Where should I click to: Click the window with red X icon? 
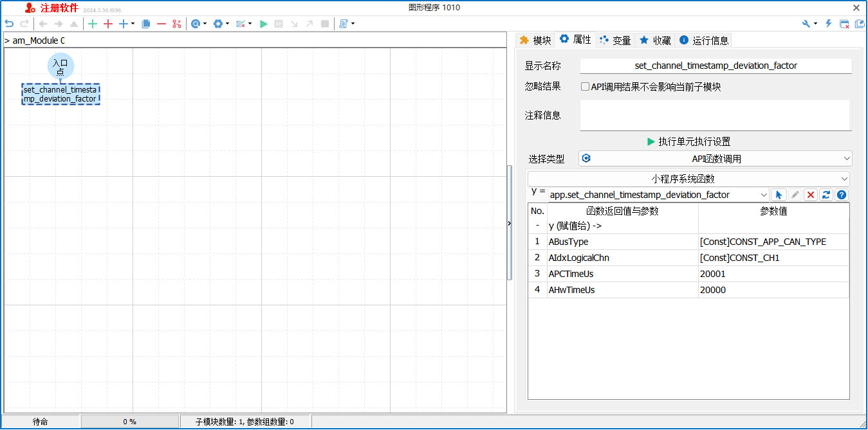point(844,24)
